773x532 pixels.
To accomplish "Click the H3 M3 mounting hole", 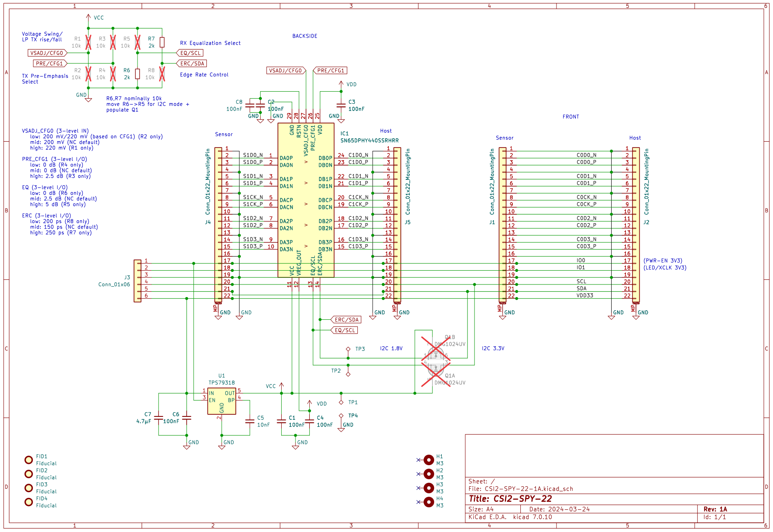I will (429, 488).
